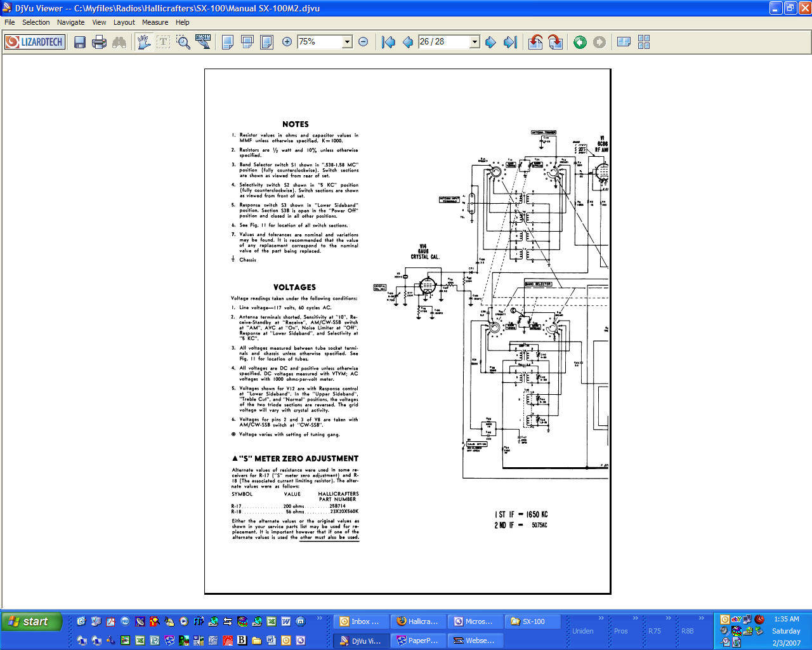812x650 pixels.
Task: Click the V14 6AU6 CRYSTAL CAL. label
Action: tap(425, 251)
